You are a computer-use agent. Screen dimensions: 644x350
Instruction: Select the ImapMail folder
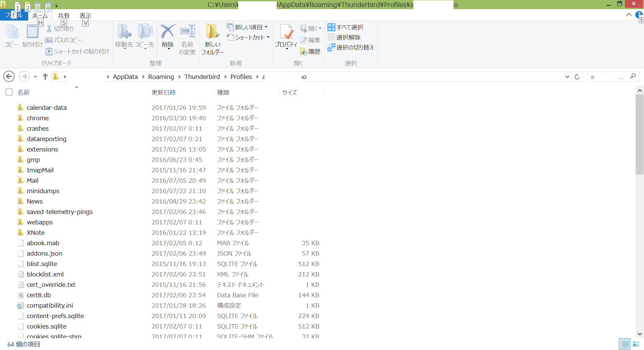(40, 170)
